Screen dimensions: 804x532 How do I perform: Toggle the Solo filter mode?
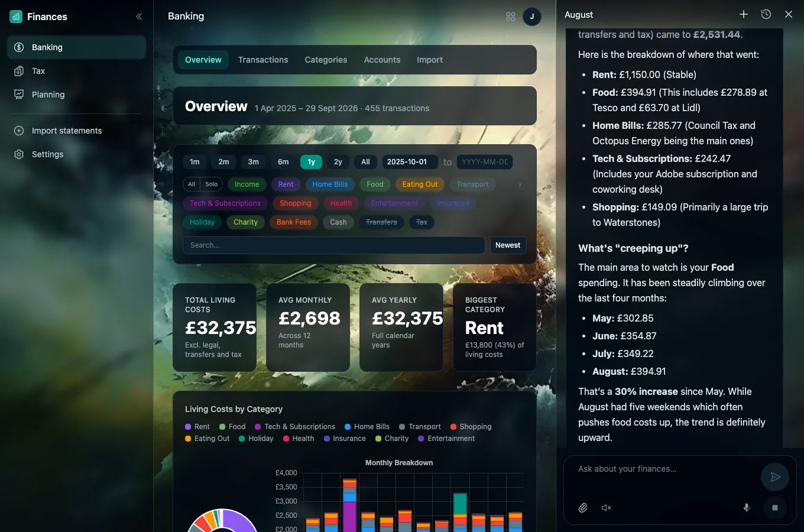point(212,184)
